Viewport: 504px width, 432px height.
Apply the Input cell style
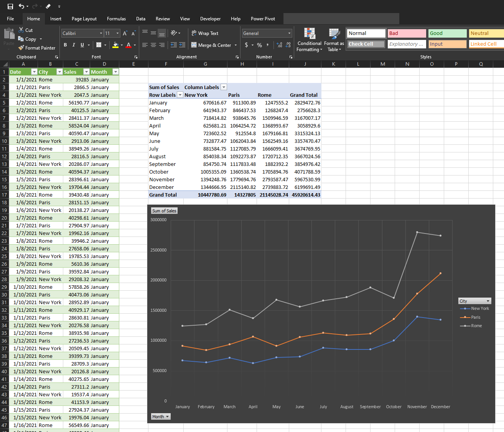447,44
